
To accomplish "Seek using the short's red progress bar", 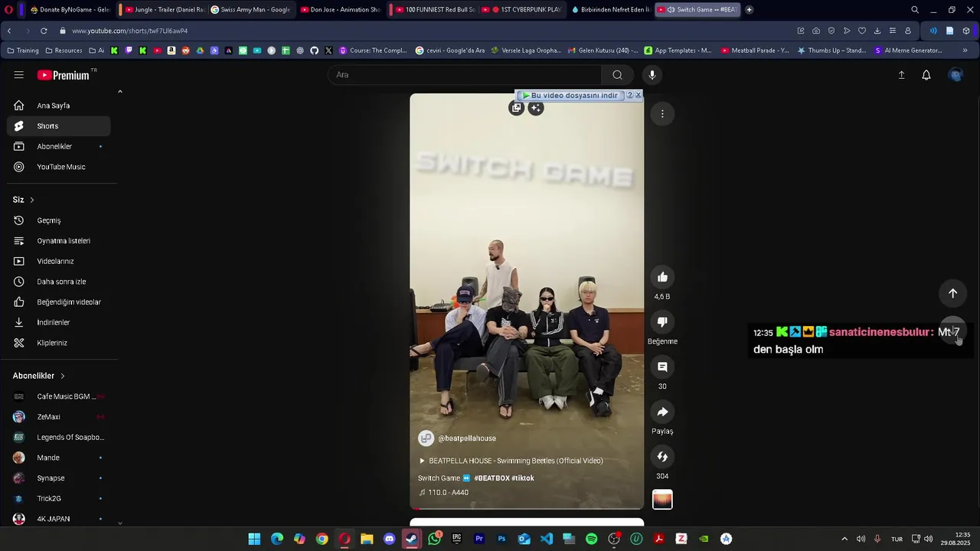I will 527,508.
